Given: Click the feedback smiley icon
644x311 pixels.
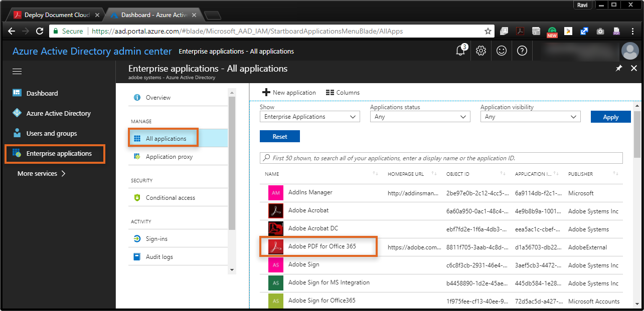Looking at the screenshot, I should pyautogui.click(x=501, y=51).
